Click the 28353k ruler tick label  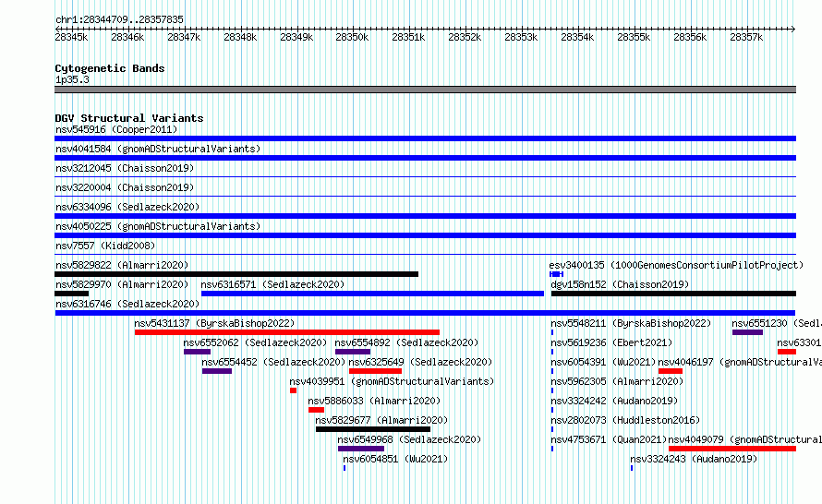click(521, 37)
